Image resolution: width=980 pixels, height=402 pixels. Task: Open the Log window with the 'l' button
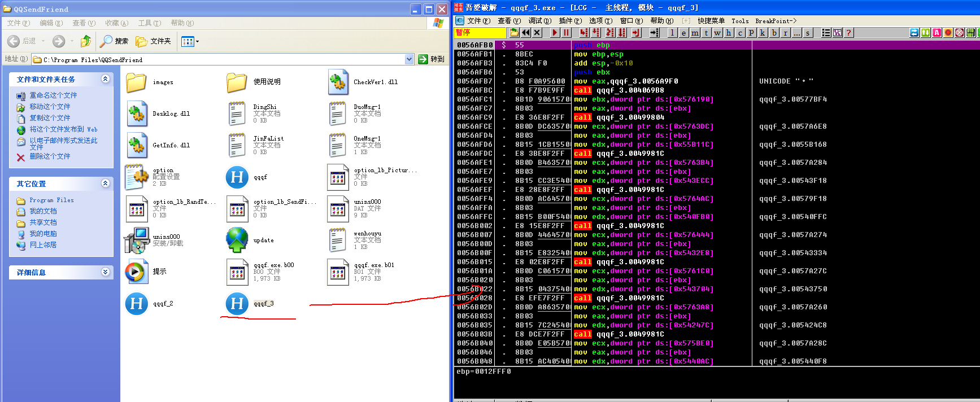[x=672, y=33]
